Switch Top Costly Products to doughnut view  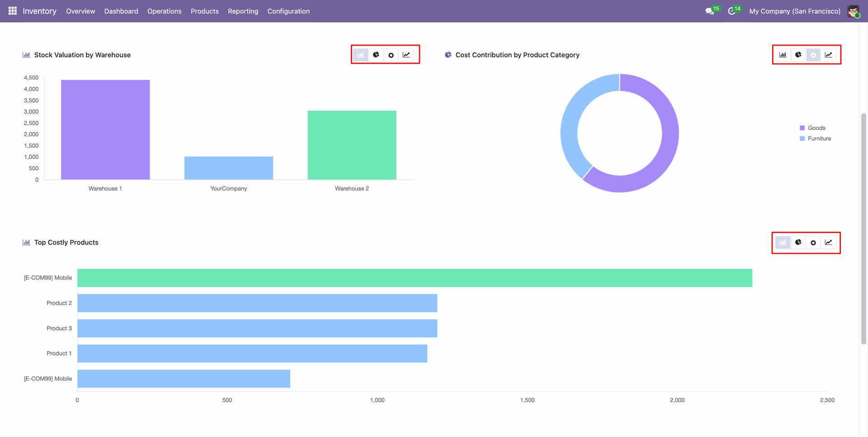coord(813,242)
